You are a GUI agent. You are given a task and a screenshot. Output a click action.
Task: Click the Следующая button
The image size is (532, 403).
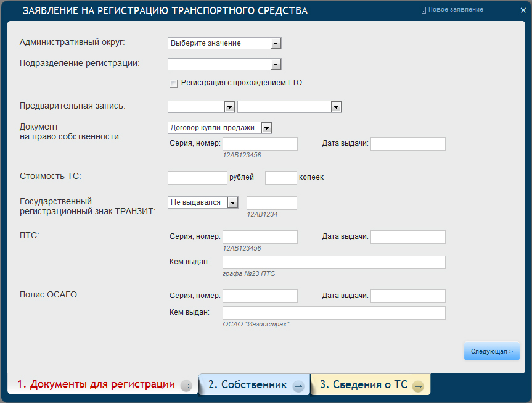click(x=491, y=351)
